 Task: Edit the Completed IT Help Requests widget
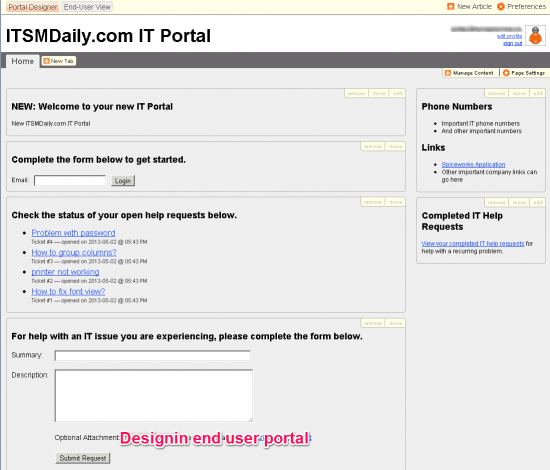(538, 203)
